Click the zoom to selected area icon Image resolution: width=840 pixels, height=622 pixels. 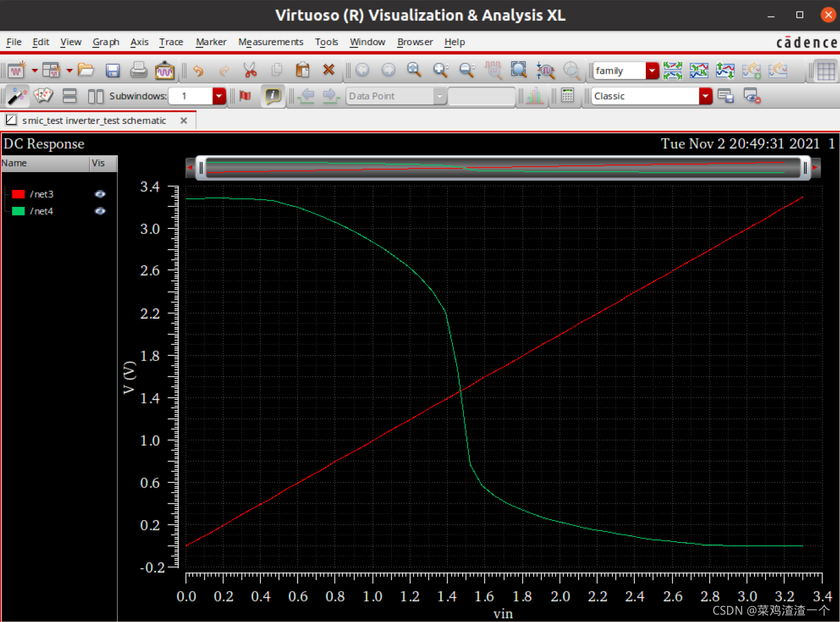[x=519, y=70]
